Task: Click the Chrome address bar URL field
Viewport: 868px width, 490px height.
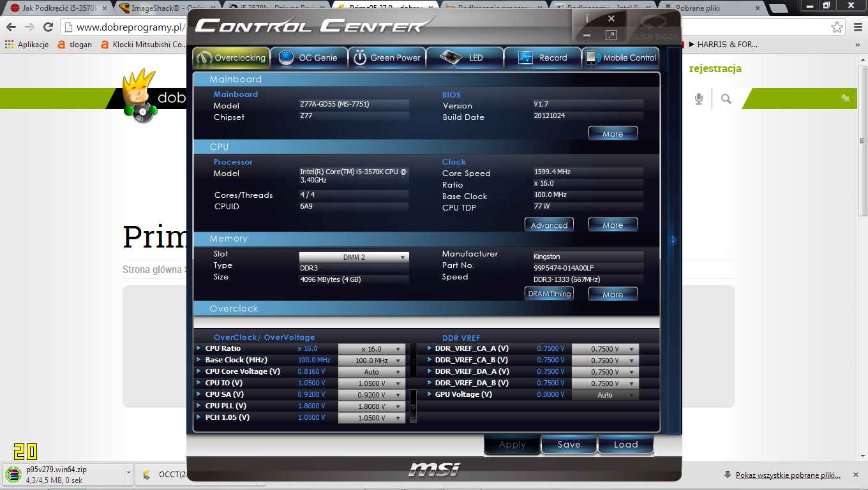Action: pyautogui.click(x=131, y=27)
